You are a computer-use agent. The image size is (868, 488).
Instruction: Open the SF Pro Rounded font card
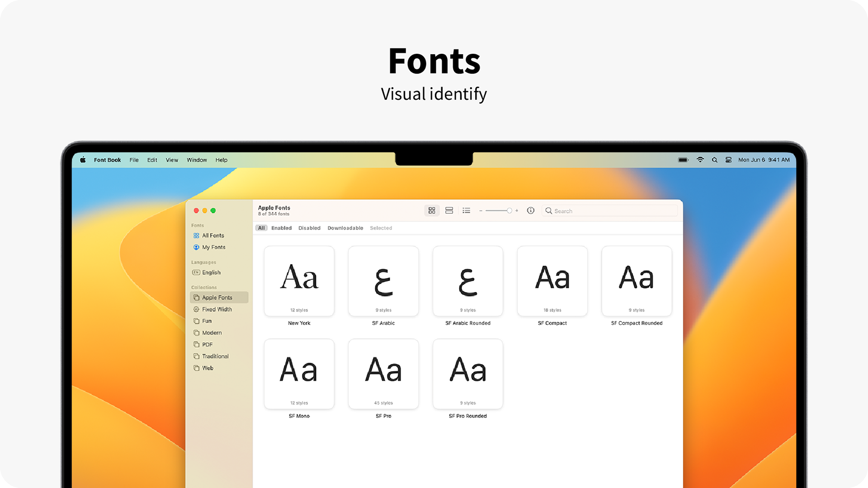point(468,374)
